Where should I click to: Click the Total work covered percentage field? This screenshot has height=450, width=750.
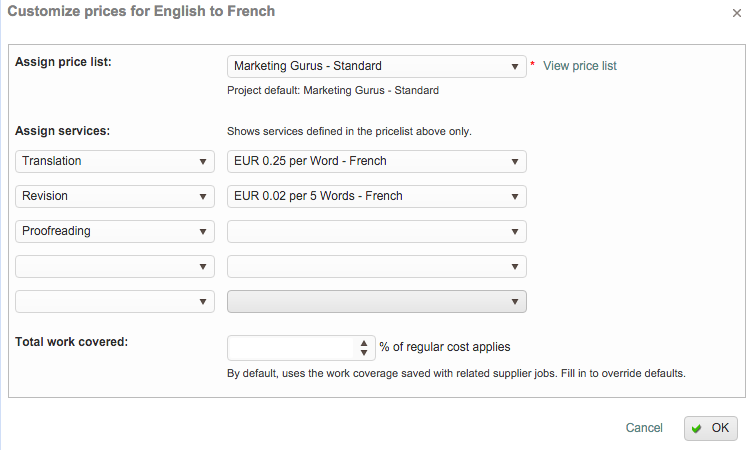tap(291, 347)
